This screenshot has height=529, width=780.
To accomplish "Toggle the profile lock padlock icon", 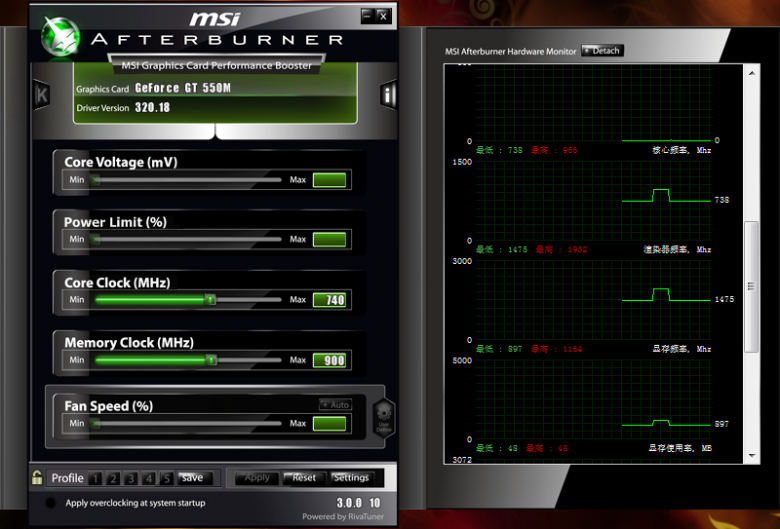I will point(37,478).
